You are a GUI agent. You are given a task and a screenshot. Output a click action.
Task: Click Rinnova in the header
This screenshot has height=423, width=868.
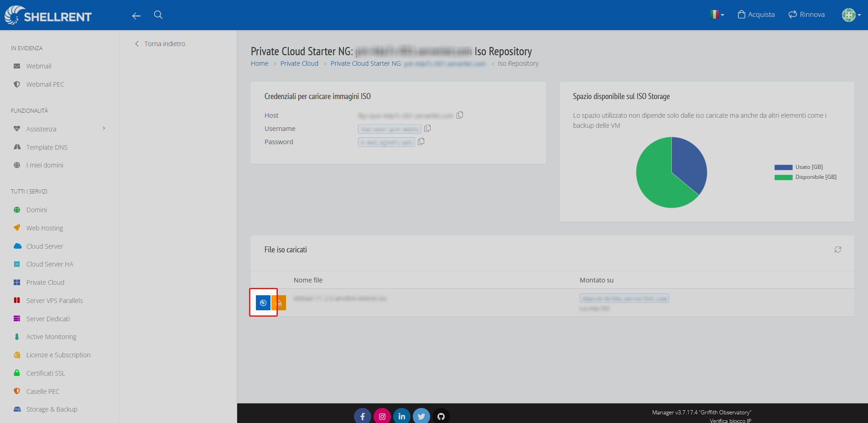(x=806, y=15)
